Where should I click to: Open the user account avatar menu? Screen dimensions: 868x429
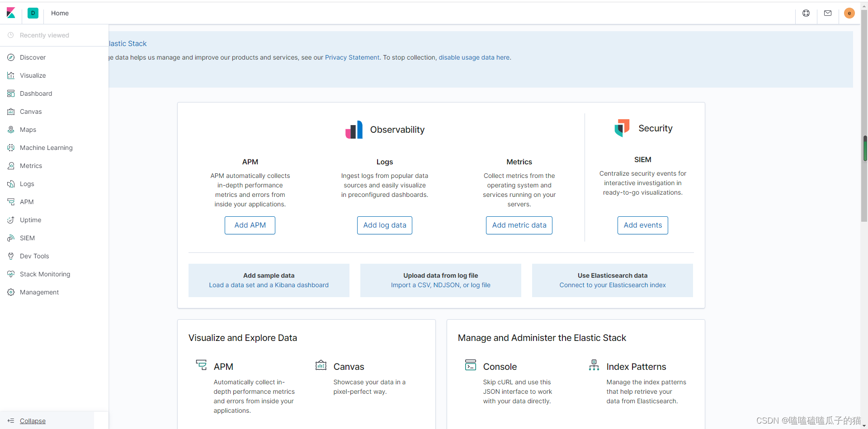849,13
